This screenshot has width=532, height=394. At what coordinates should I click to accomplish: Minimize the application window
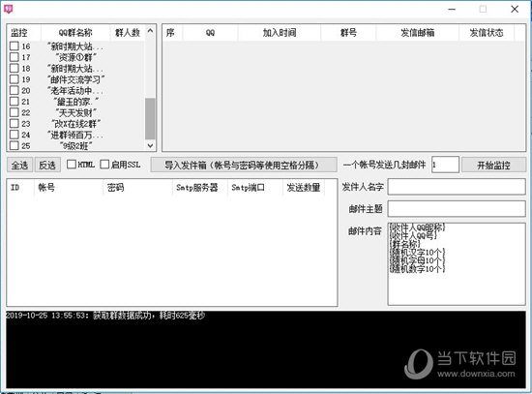coord(452,9)
